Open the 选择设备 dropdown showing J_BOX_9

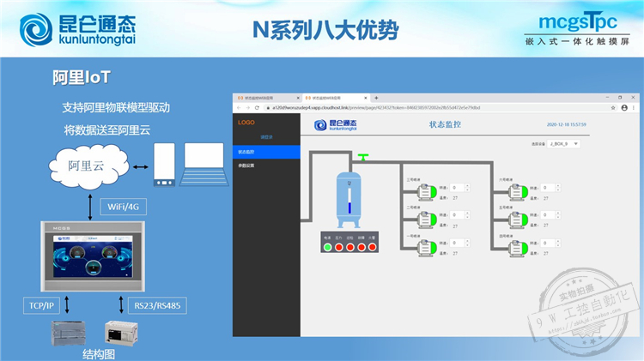click(x=563, y=144)
